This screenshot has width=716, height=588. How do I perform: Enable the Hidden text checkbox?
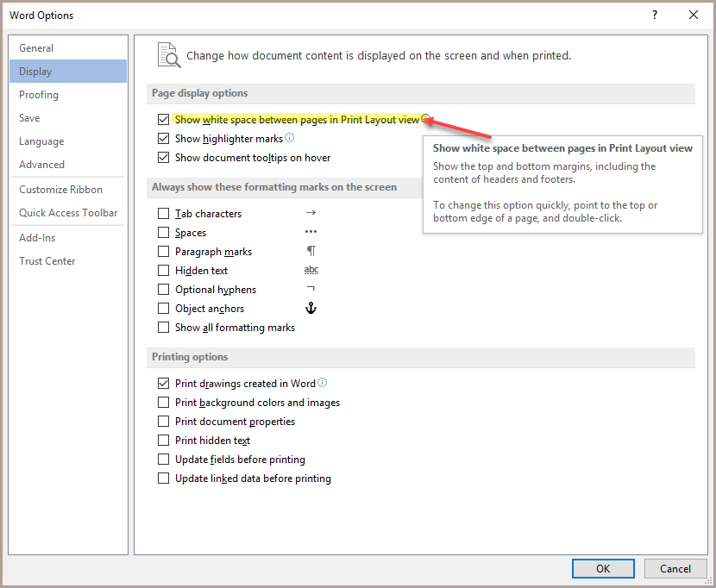click(164, 270)
